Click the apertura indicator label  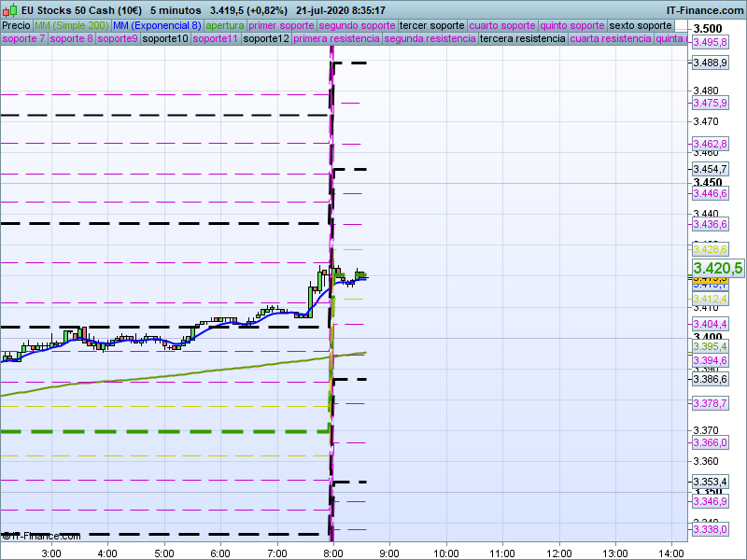pos(225,25)
